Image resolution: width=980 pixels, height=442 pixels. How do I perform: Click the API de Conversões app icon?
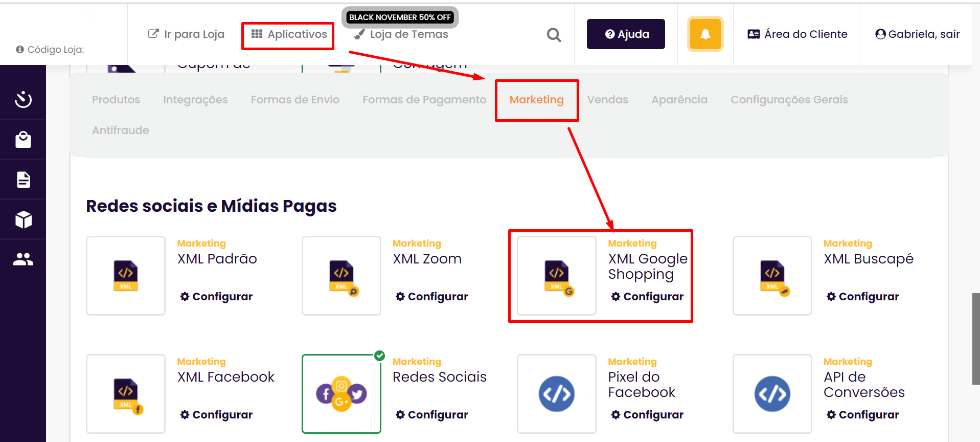772,394
